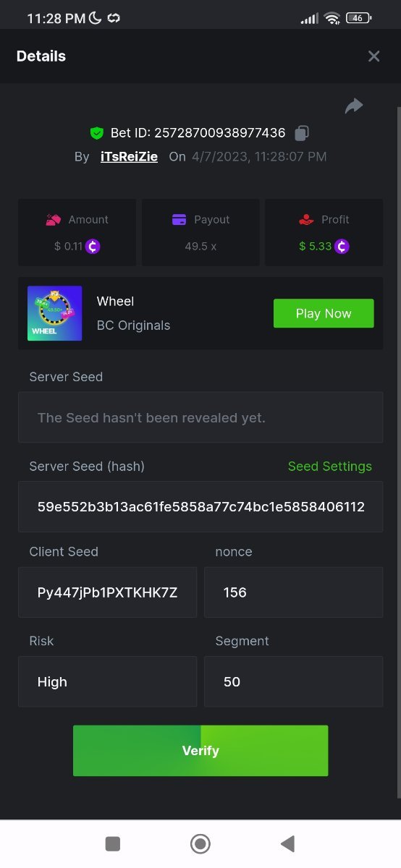
Task: Select the Server Seed hash field
Action: coord(200,507)
